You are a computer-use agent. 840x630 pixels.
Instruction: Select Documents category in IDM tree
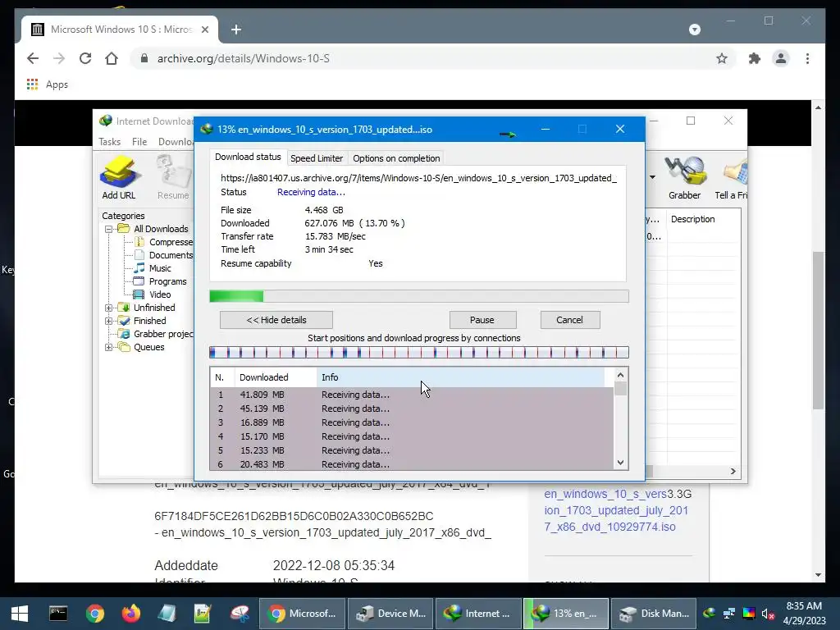[x=171, y=256]
